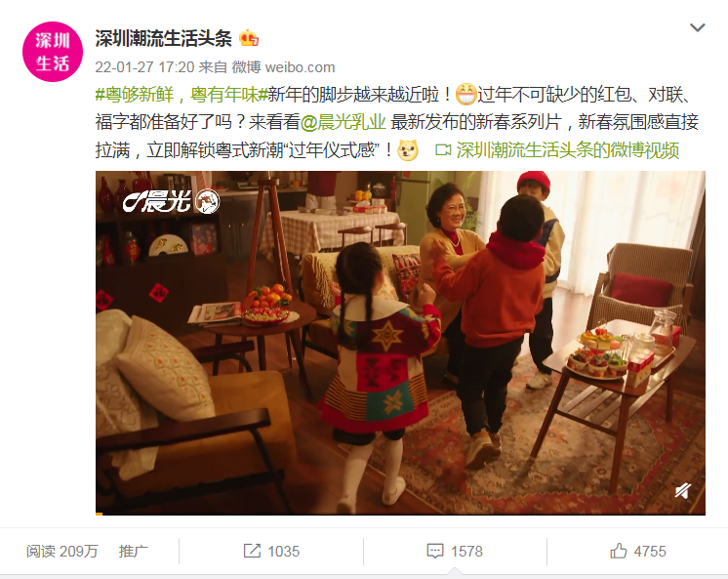This screenshot has height=579, width=728.
Task: Click the 推广 promote button
Action: point(134,551)
